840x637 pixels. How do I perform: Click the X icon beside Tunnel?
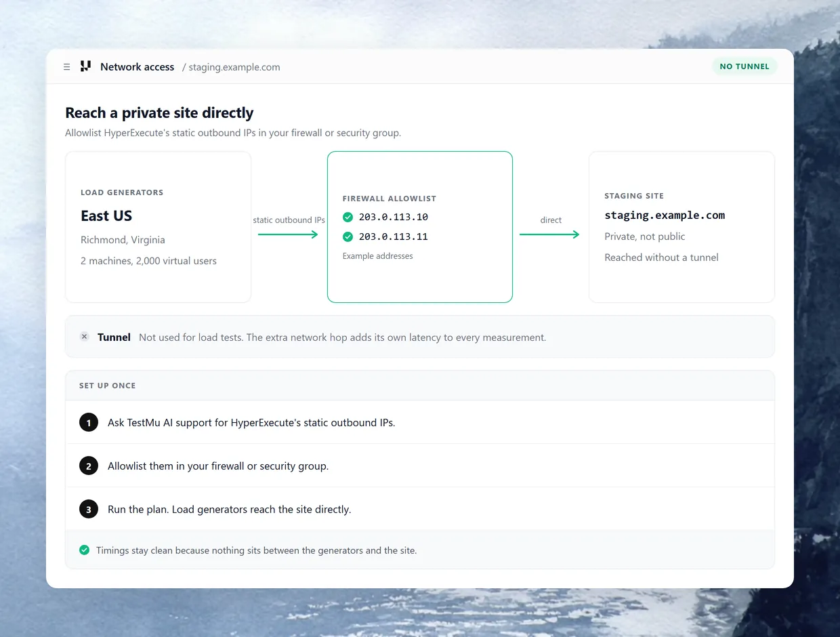pyautogui.click(x=84, y=336)
